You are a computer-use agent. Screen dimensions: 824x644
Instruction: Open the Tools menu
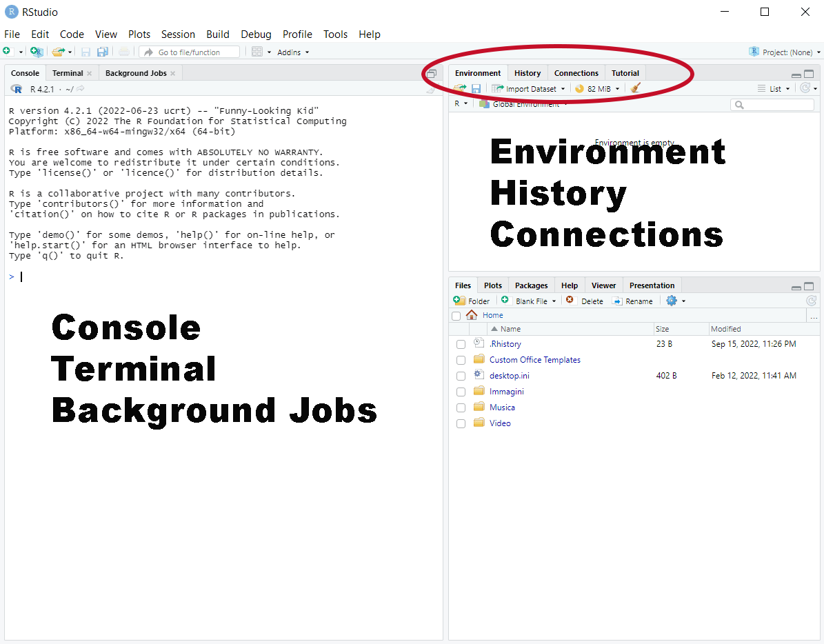[x=335, y=34]
